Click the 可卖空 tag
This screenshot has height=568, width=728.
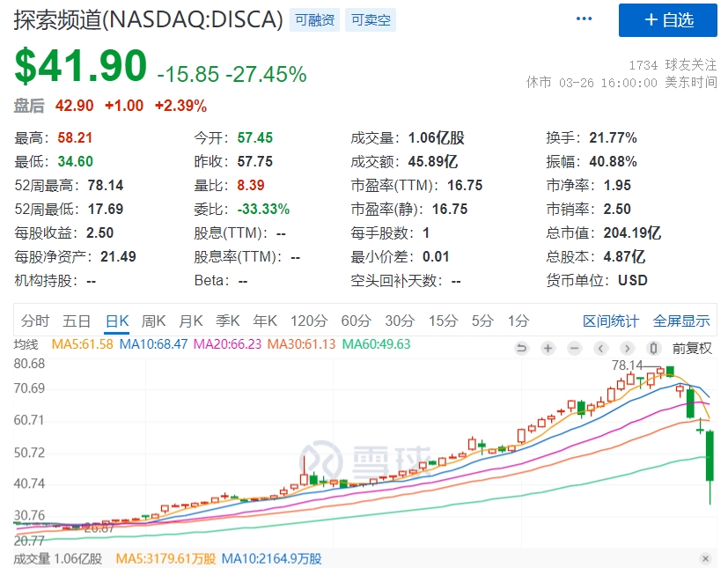click(371, 20)
